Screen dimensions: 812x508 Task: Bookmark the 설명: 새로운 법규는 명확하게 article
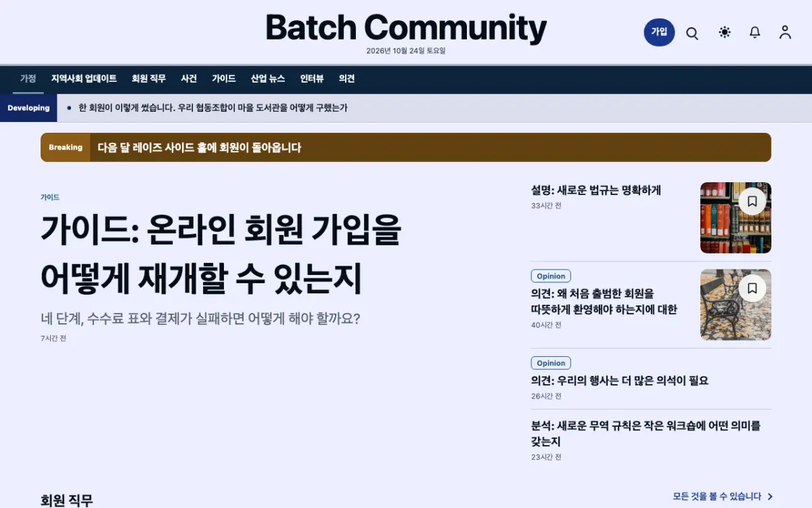[752, 201]
